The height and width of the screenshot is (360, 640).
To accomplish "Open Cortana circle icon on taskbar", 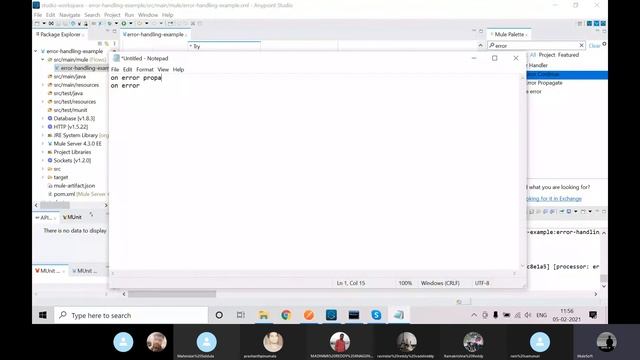I will [x=219, y=315].
